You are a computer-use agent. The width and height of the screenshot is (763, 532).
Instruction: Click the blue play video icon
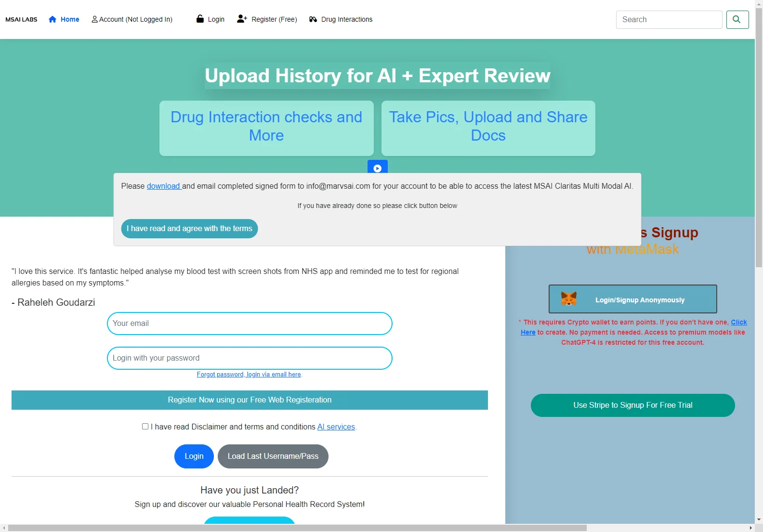coord(378,167)
